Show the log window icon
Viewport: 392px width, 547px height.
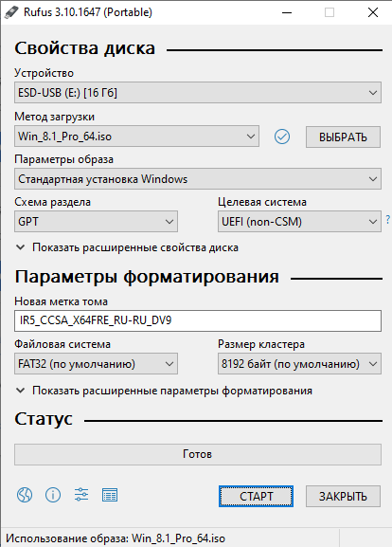coord(110,495)
